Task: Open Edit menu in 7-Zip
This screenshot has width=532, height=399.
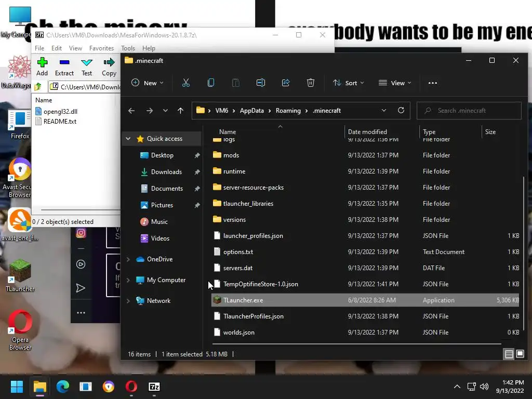Action: click(56, 48)
